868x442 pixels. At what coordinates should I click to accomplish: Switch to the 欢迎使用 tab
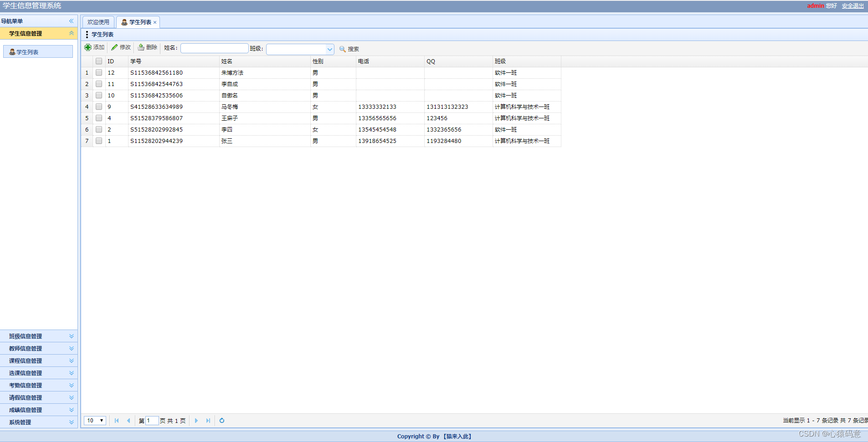(x=98, y=22)
